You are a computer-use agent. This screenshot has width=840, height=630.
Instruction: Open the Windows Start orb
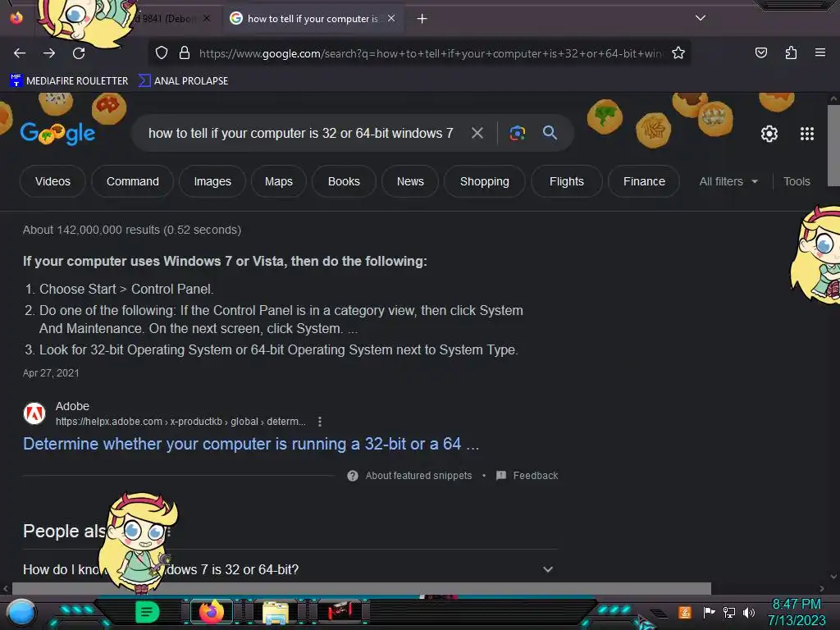21,613
